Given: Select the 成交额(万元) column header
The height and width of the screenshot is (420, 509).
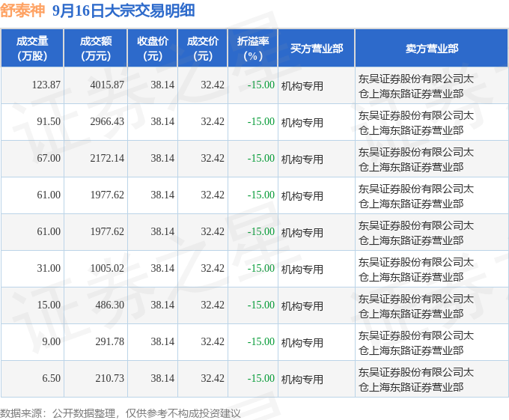Looking at the screenshot, I should [96, 49].
